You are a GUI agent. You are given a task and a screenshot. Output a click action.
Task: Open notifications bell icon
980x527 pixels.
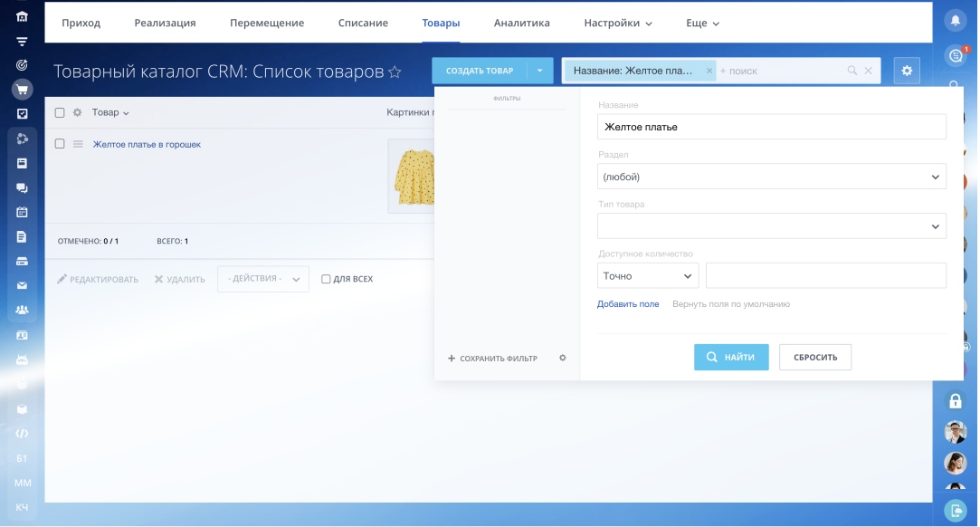[x=956, y=20]
